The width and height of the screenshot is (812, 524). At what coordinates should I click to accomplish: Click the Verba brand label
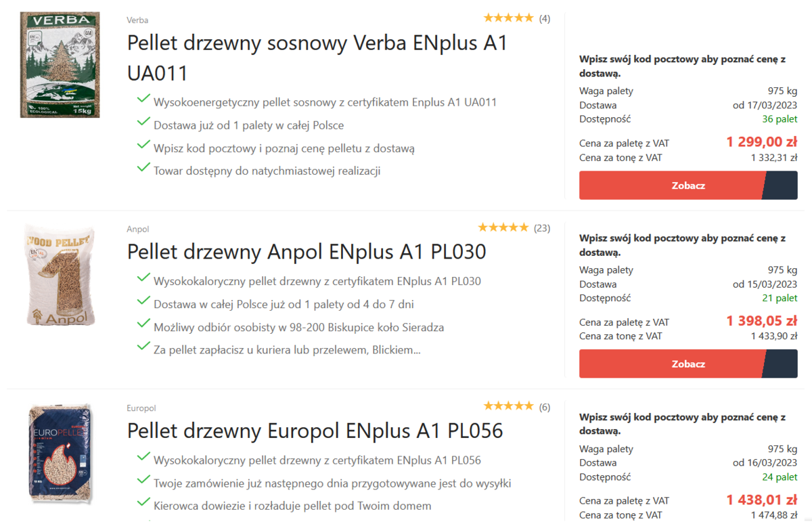137,20
